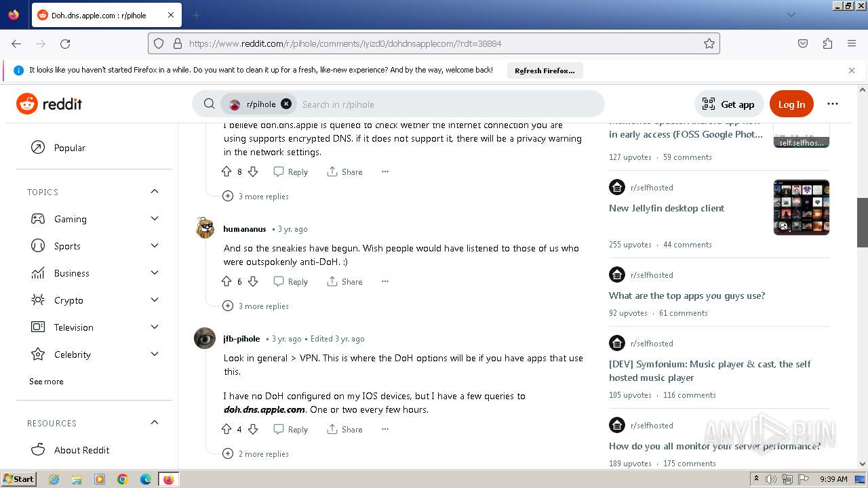Click the Firefox back arrow

click(x=16, y=43)
